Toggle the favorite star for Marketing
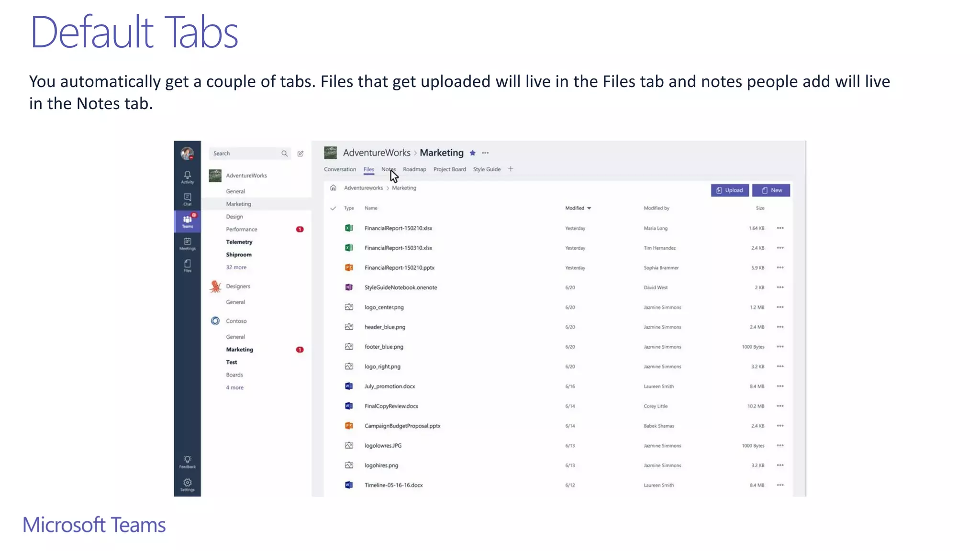980x551 pixels. tap(472, 153)
